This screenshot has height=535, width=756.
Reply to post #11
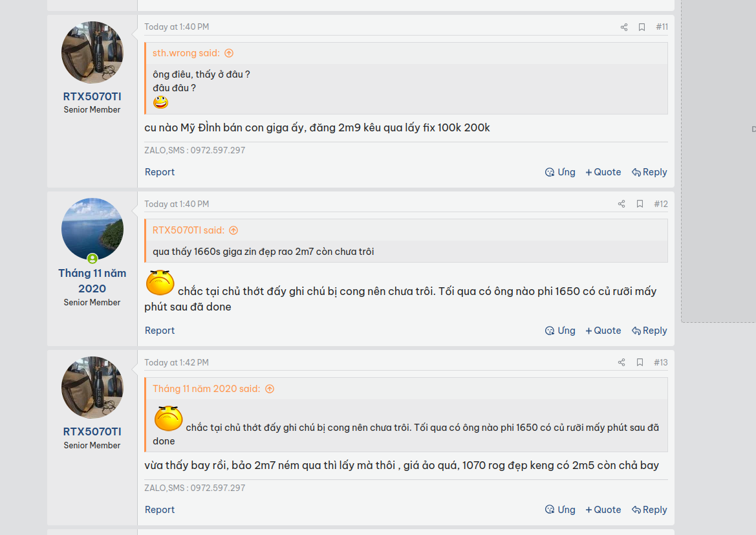tap(649, 172)
